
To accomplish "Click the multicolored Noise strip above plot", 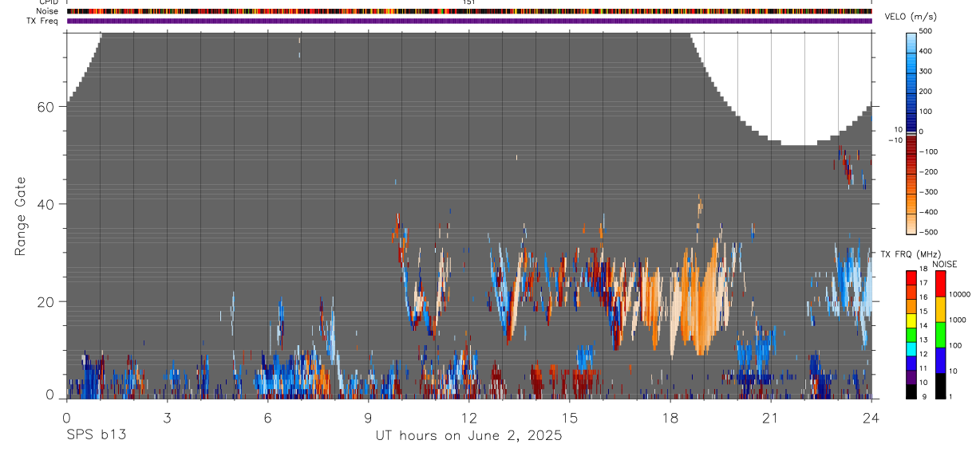I will 469,11.
